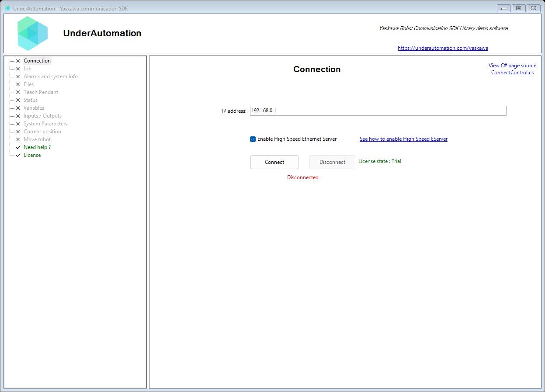Click the Disconnect button
Viewport: 545px width, 392px height.
pyautogui.click(x=332, y=162)
